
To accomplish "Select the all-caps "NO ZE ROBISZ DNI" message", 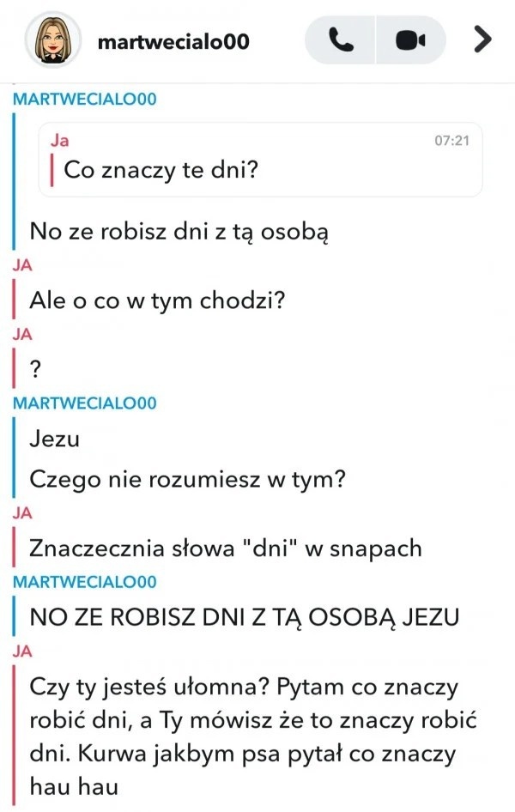I will pyautogui.click(x=245, y=617).
